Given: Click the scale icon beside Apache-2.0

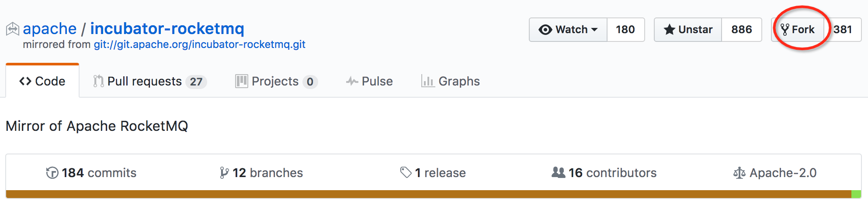Looking at the screenshot, I should [x=739, y=173].
